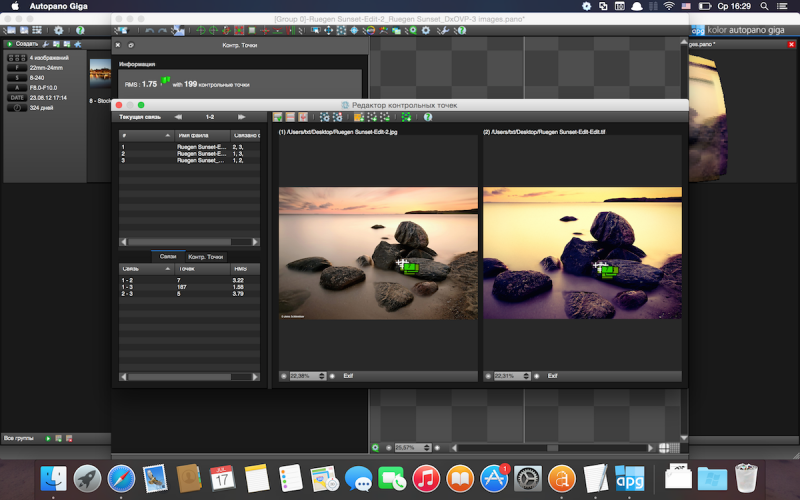Click first icon in control point editor toolbar

277,117
